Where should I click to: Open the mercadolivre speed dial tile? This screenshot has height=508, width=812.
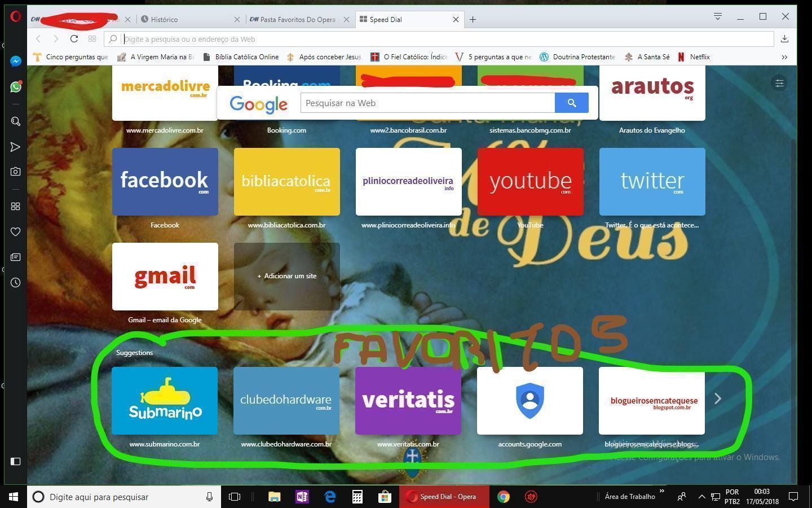165,93
